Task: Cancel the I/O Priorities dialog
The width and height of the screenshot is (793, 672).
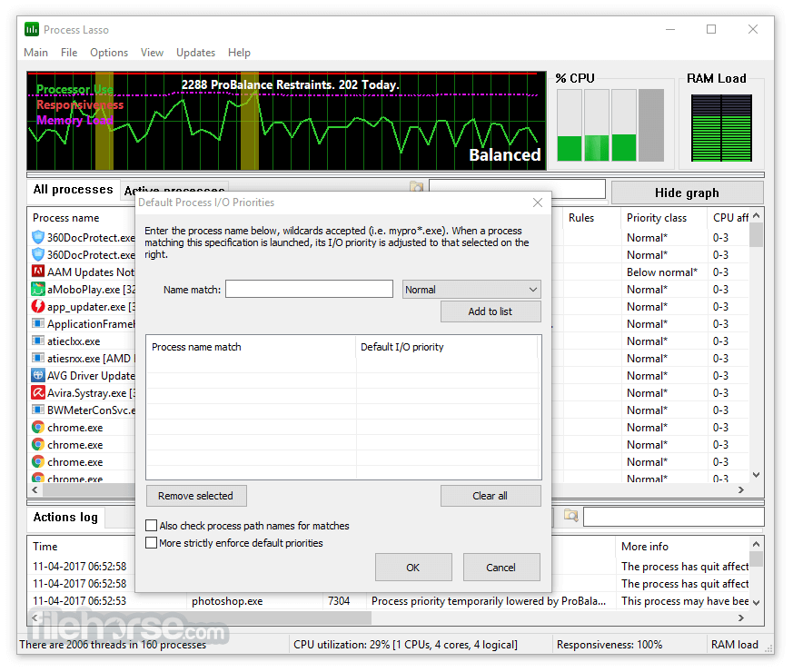Action: (501, 568)
